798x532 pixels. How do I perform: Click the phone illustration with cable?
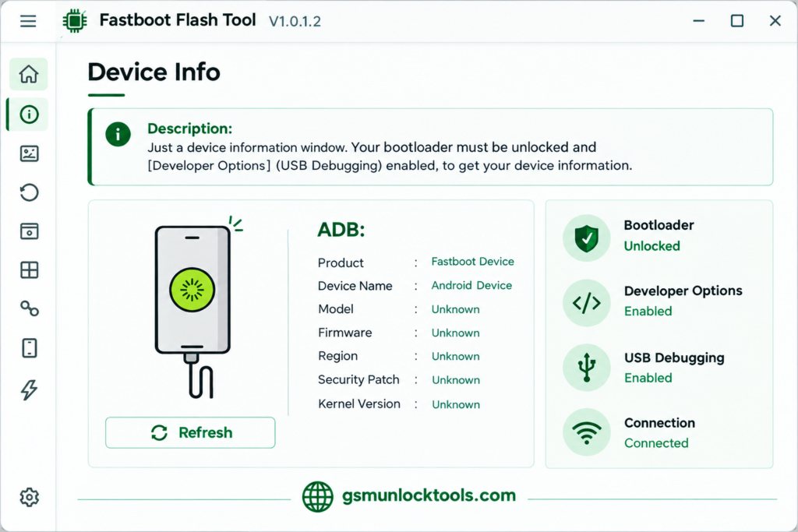(x=193, y=308)
